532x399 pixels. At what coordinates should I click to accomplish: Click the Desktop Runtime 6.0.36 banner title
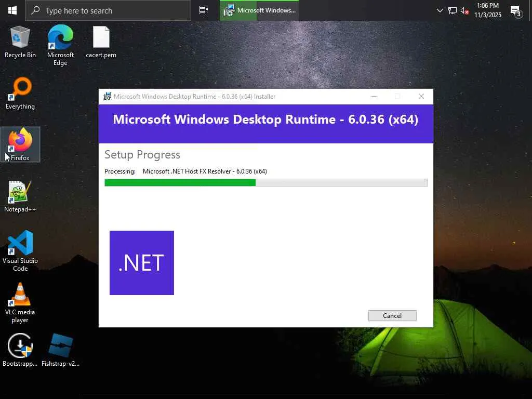pos(265,119)
